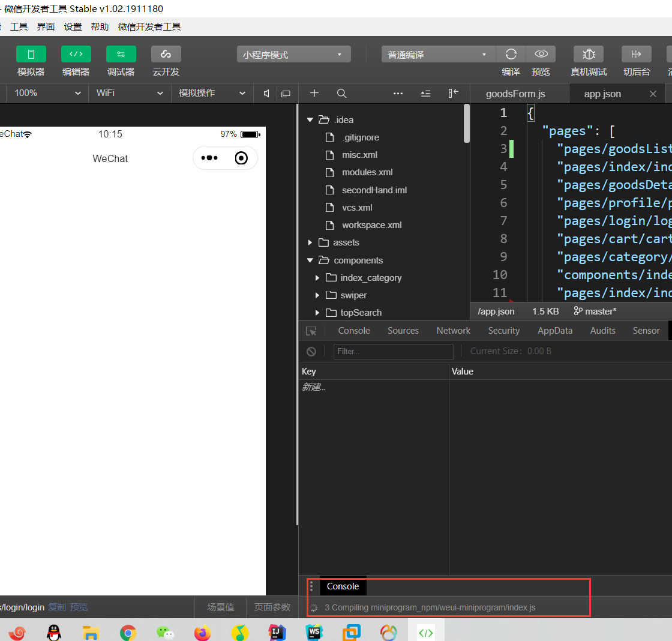This screenshot has height=641, width=672.
Task: Click the 复制 copy path link
Action: click(x=57, y=607)
